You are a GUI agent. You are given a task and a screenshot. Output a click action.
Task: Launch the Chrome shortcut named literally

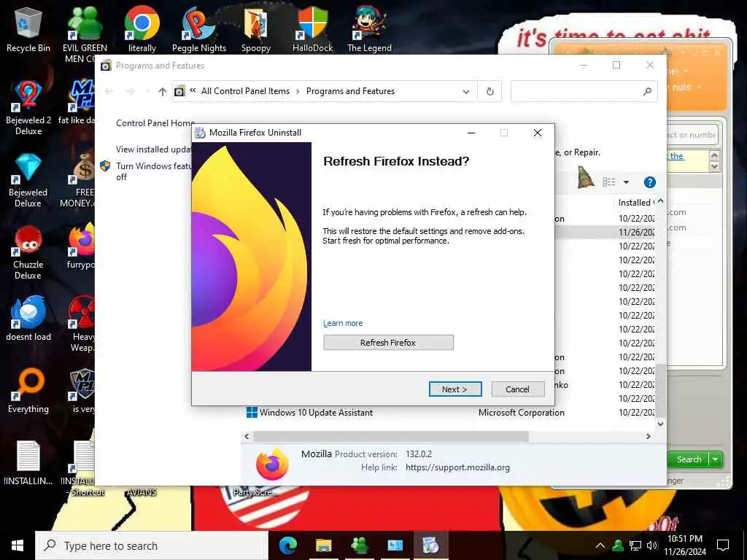click(142, 29)
